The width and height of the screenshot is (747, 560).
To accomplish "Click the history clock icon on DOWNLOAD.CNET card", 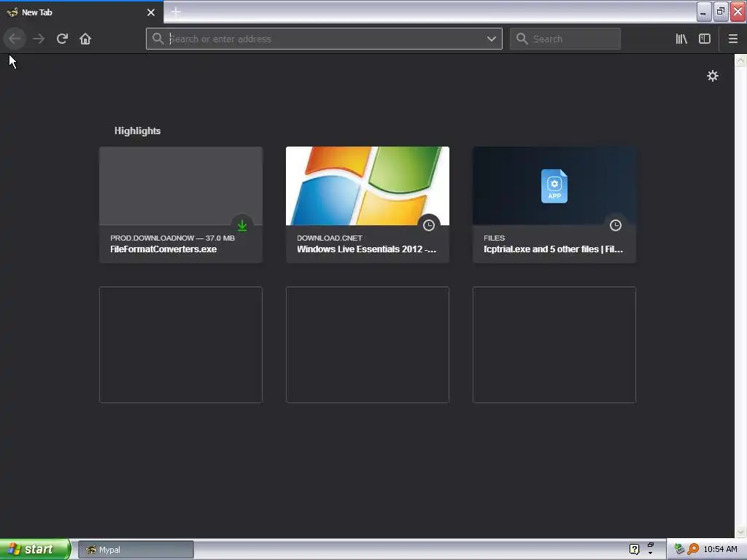I will [x=429, y=225].
